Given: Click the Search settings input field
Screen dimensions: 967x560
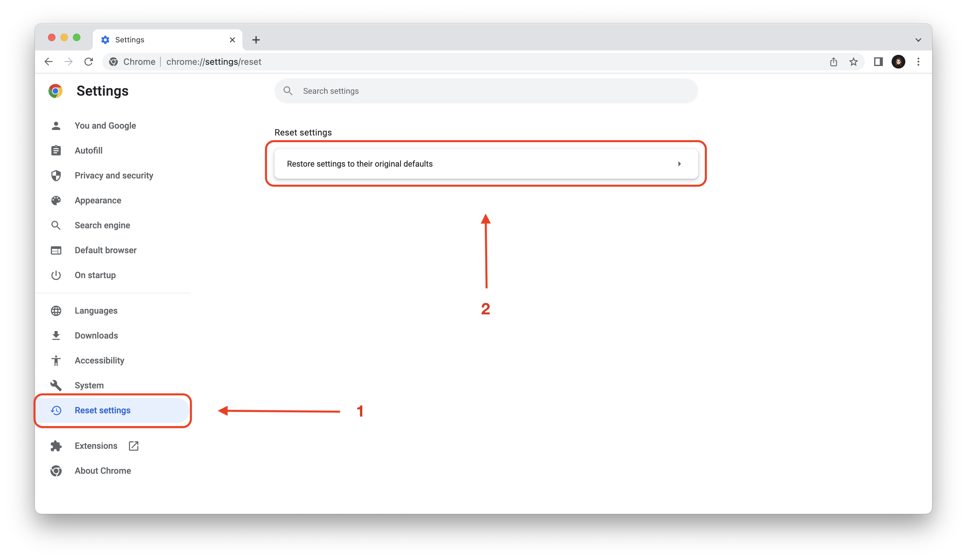Looking at the screenshot, I should click(486, 91).
